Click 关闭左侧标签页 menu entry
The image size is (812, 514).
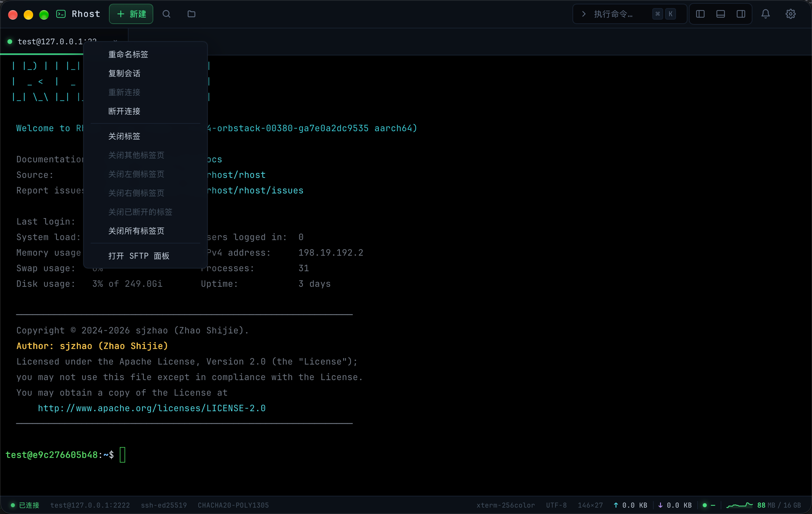(x=145, y=174)
